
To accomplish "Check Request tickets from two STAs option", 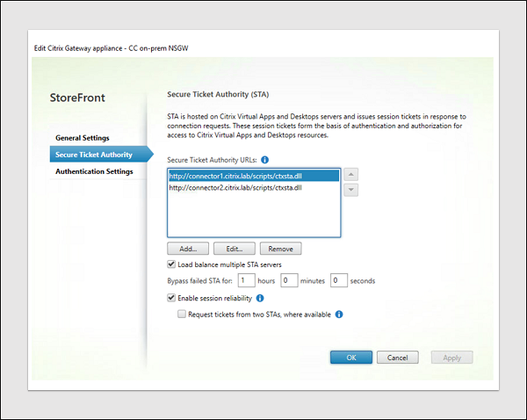I will [x=182, y=314].
